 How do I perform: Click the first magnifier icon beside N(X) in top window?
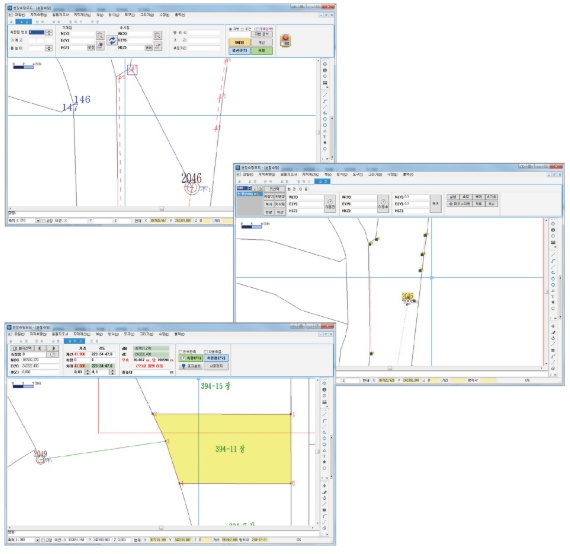100,35
